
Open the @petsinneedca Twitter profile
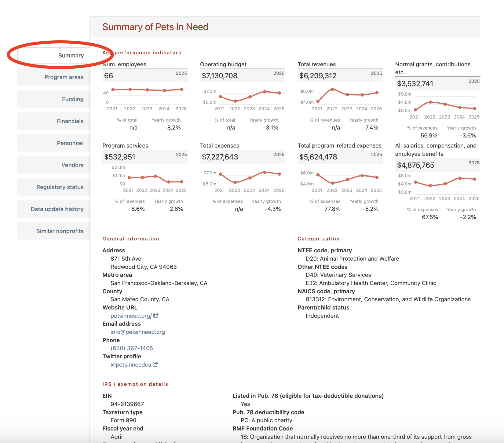coord(131,364)
